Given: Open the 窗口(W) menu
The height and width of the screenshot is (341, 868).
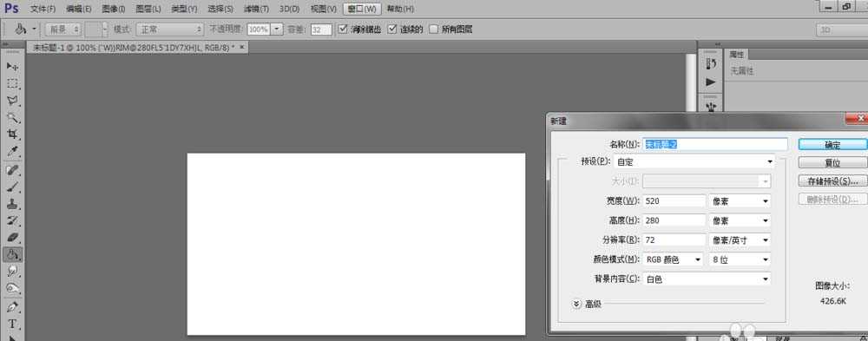Looking at the screenshot, I should point(361,9).
